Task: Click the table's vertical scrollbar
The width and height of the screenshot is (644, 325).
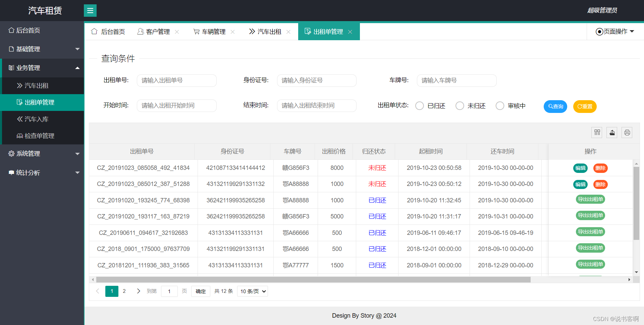Action: point(636,203)
